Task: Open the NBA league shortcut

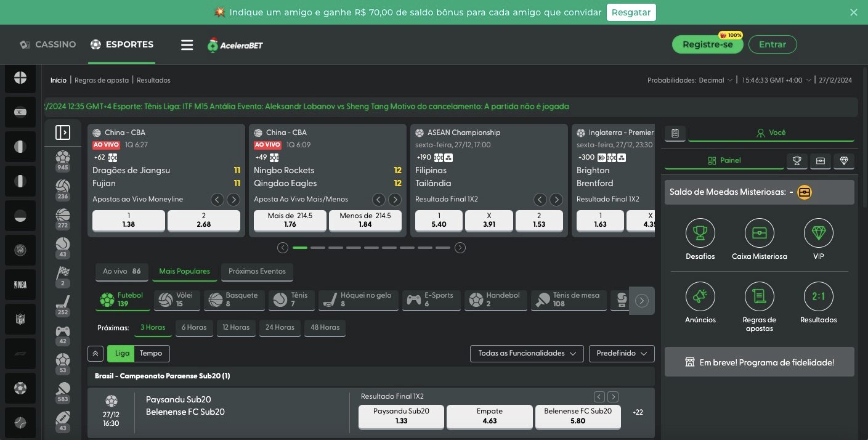Action: pos(20,285)
